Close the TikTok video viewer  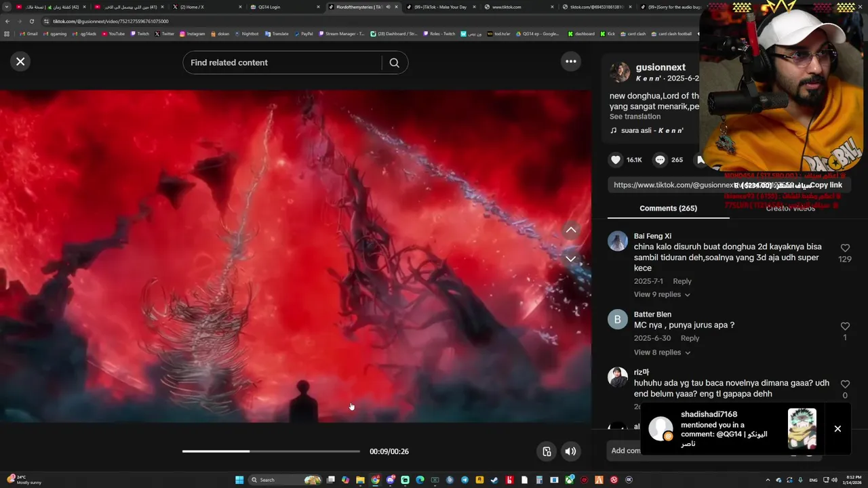coord(20,62)
